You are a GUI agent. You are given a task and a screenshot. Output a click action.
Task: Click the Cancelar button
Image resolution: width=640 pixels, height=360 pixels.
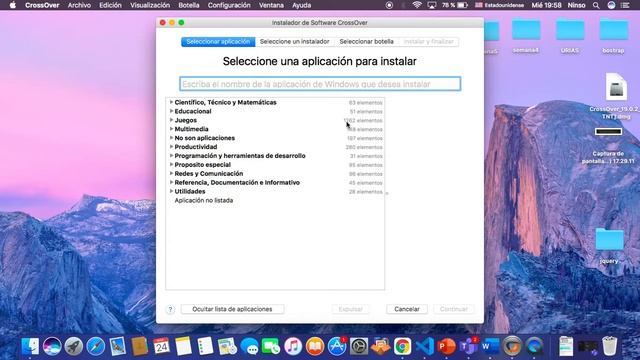(x=407, y=309)
